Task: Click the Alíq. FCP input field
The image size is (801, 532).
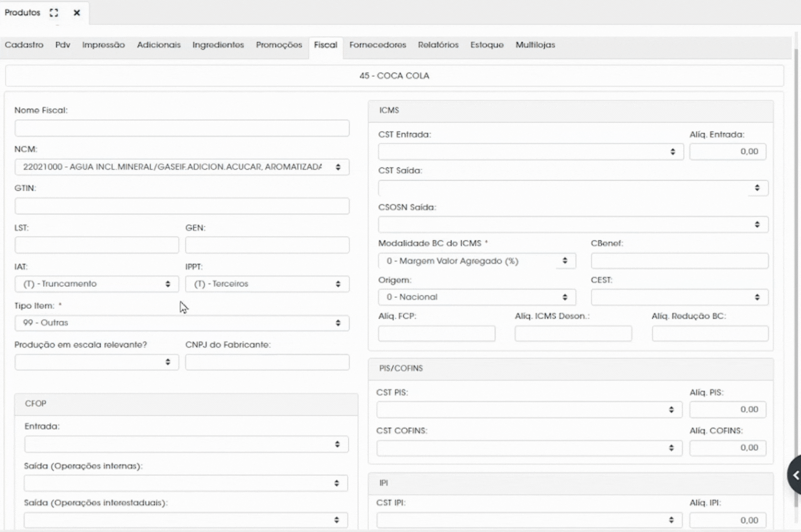Action: (437, 333)
